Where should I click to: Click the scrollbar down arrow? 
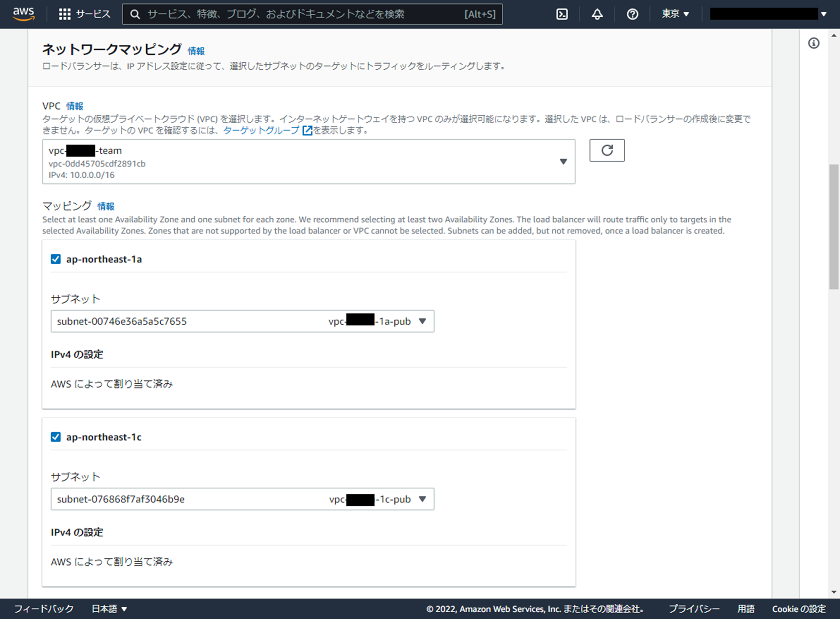coord(834,592)
